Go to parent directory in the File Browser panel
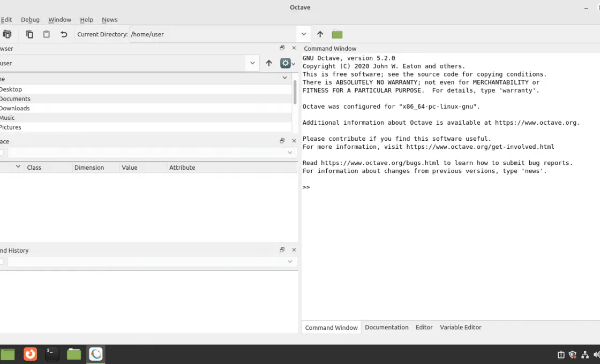The height and width of the screenshot is (364, 600). (x=269, y=63)
